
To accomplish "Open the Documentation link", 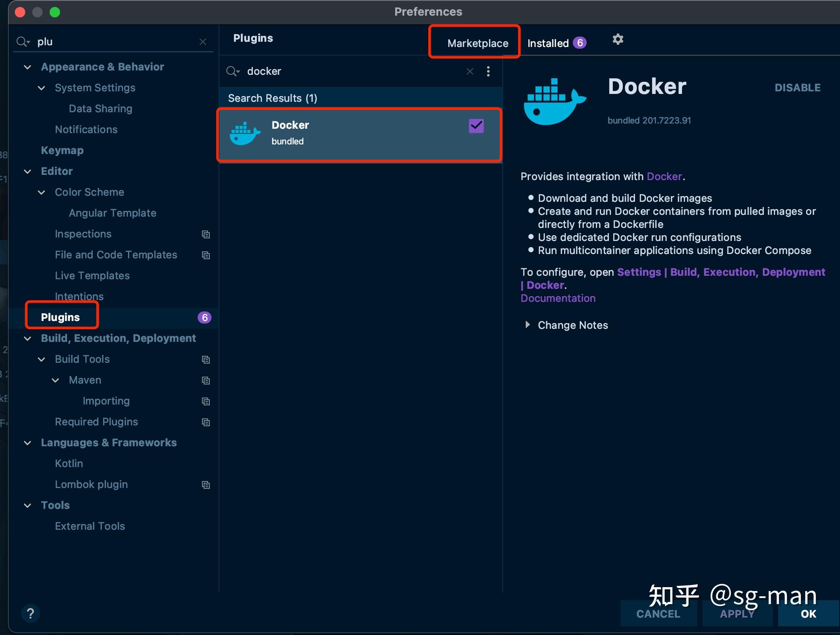I will (558, 298).
